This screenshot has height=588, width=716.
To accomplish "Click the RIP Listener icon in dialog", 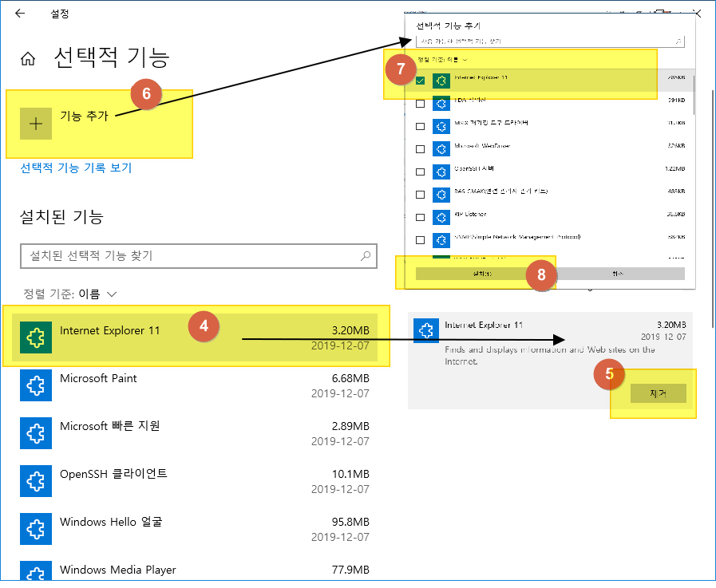I will click(x=441, y=218).
